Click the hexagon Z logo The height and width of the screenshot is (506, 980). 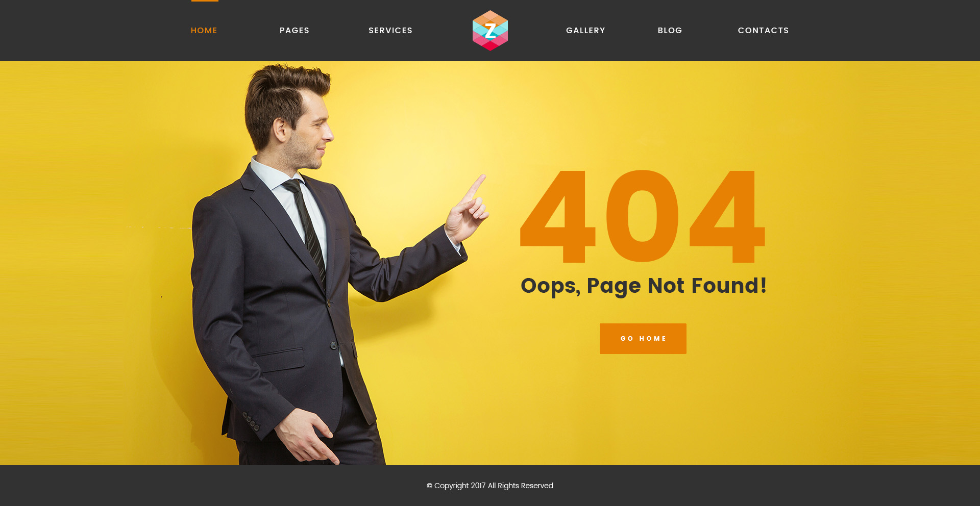pos(490,31)
